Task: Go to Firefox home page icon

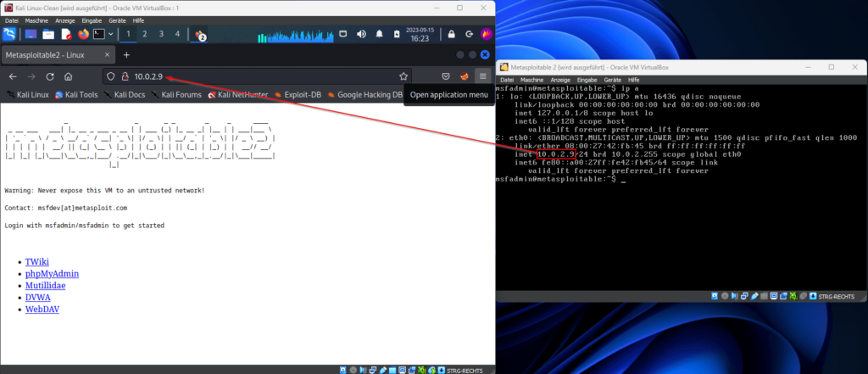Action: 68,76
